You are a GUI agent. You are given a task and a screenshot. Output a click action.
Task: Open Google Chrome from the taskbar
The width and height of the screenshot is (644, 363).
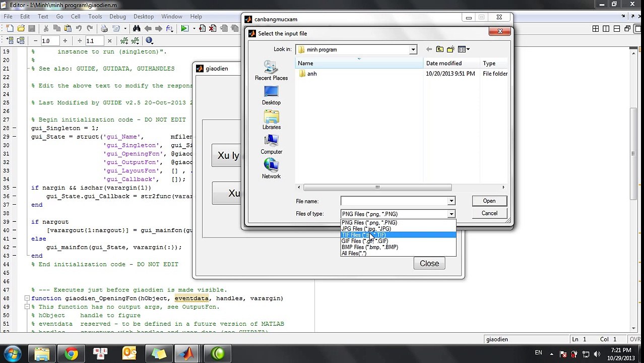coord(71,354)
